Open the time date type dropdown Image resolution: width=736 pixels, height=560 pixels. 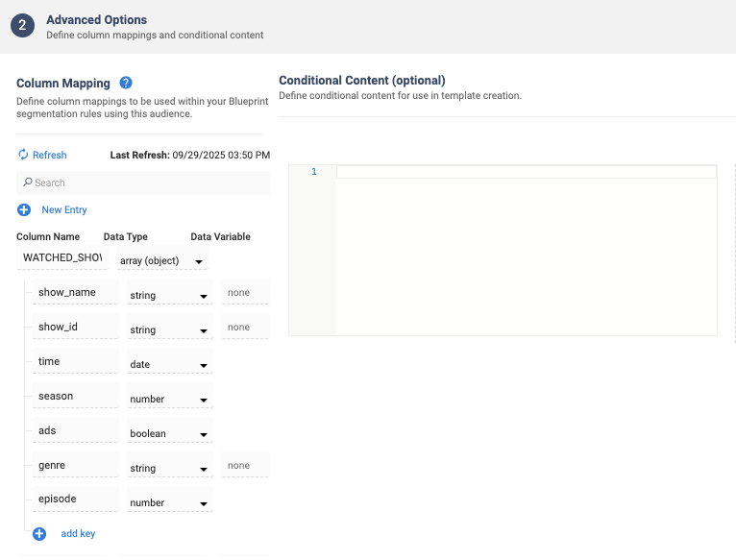[x=169, y=362]
